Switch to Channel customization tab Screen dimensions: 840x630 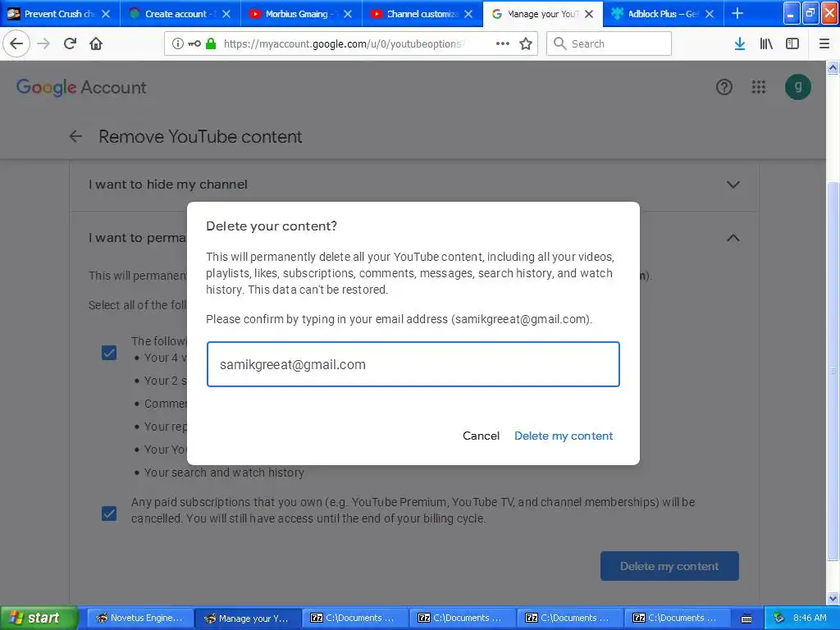coord(422,14)
